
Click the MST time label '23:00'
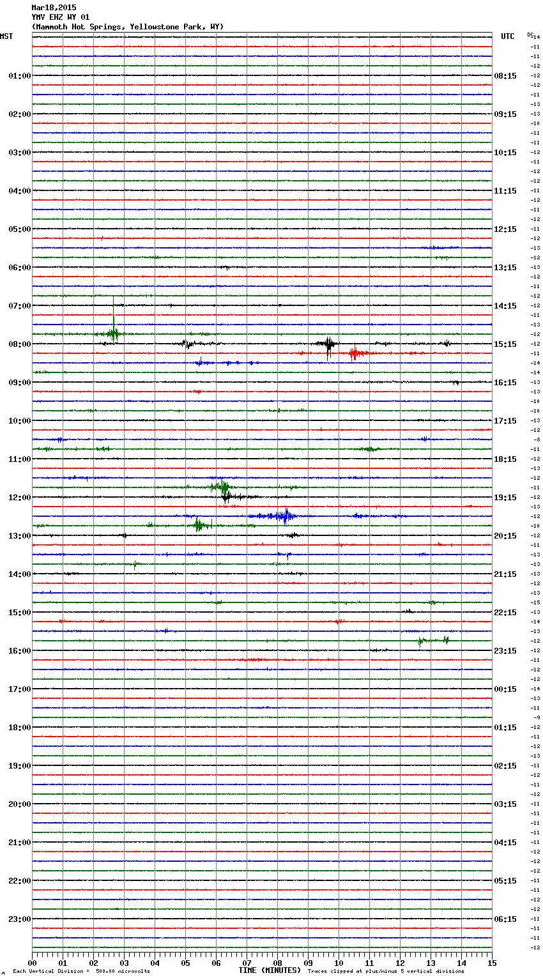[20, 919]
